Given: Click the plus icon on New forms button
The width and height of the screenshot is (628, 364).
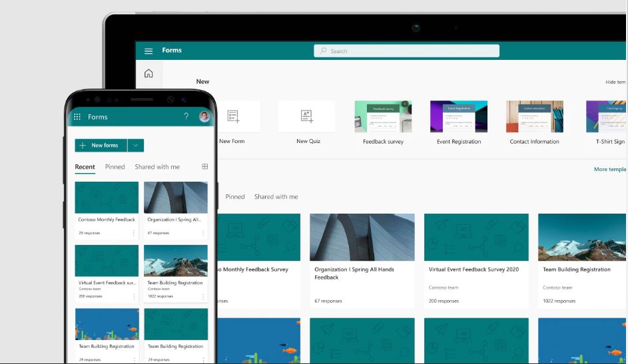Looking at the screenshot, I should (83, 145).
